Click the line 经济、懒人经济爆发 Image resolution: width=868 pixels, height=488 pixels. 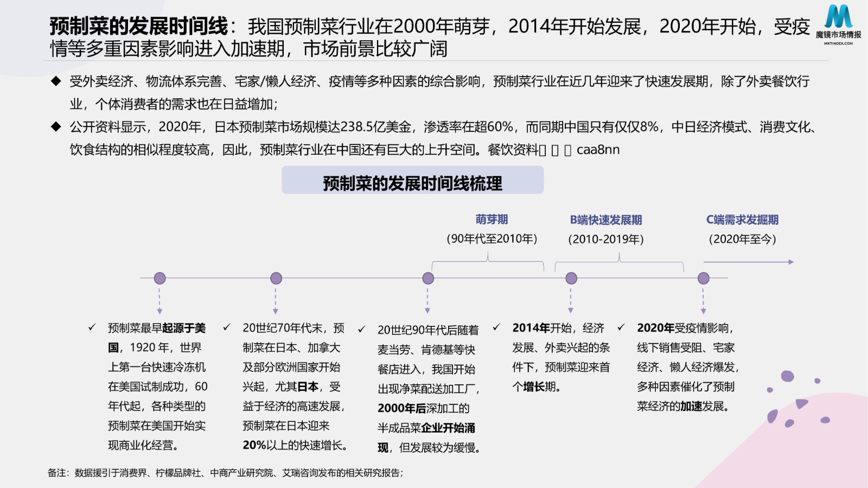(688, 367)
